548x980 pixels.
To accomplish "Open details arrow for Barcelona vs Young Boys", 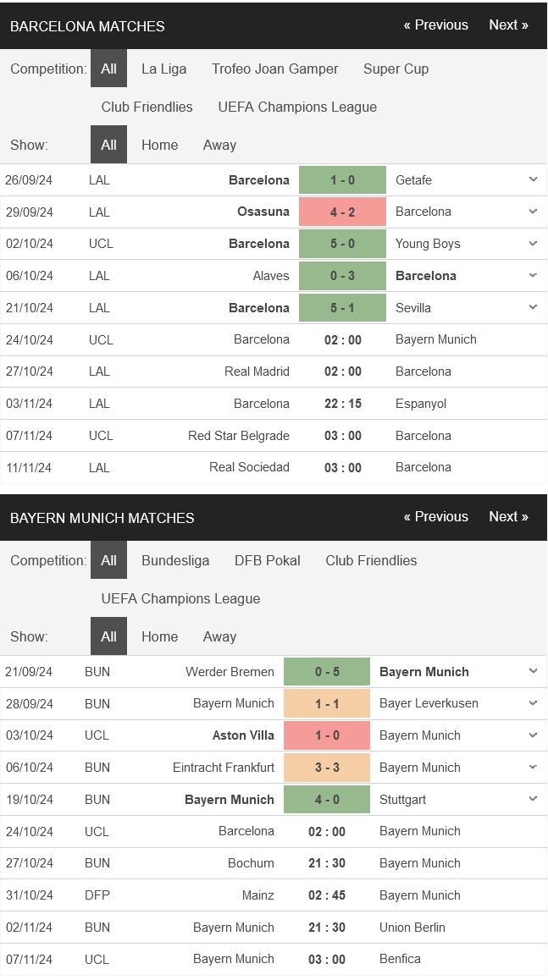I will 533,244.
